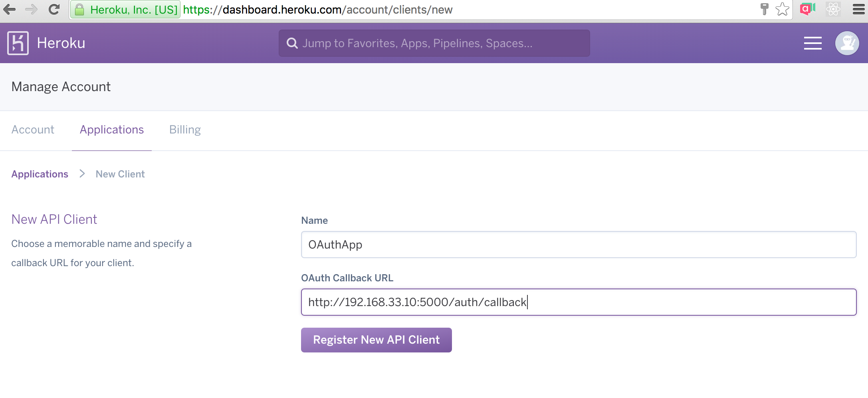Open the React DevTools extension icon
Viewport: 868px width, 398px height.
[833, 9]
